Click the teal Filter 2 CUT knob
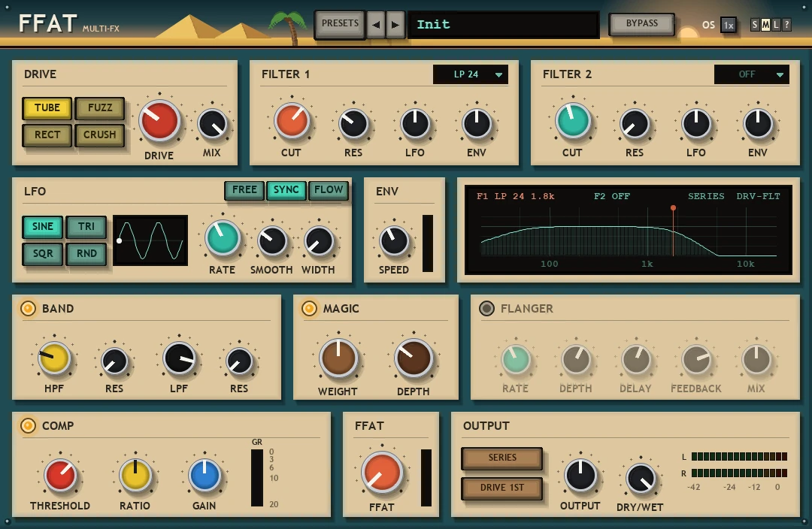The image size is (812, 529). click(x=573, y=121)
